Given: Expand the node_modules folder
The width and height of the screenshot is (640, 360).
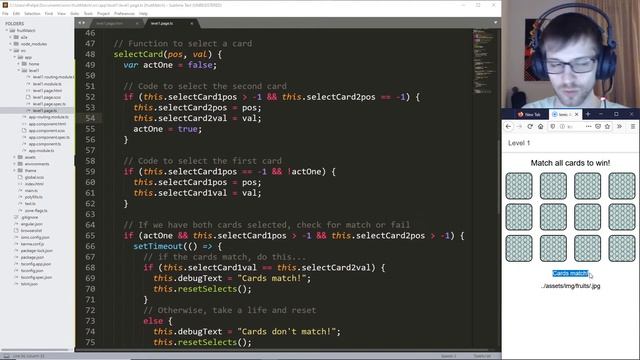Looking at the screenshot, I should click(11, 44).
